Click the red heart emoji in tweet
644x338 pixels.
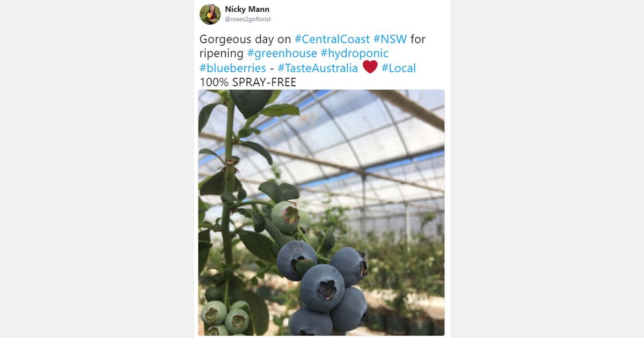point(370,67)
